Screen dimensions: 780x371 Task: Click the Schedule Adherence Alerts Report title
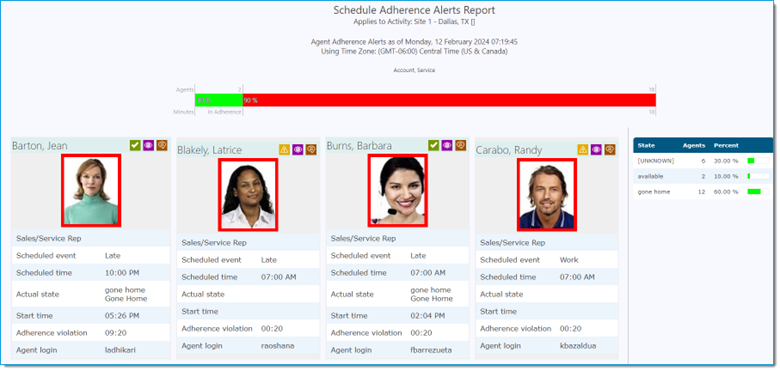point(414,10)
